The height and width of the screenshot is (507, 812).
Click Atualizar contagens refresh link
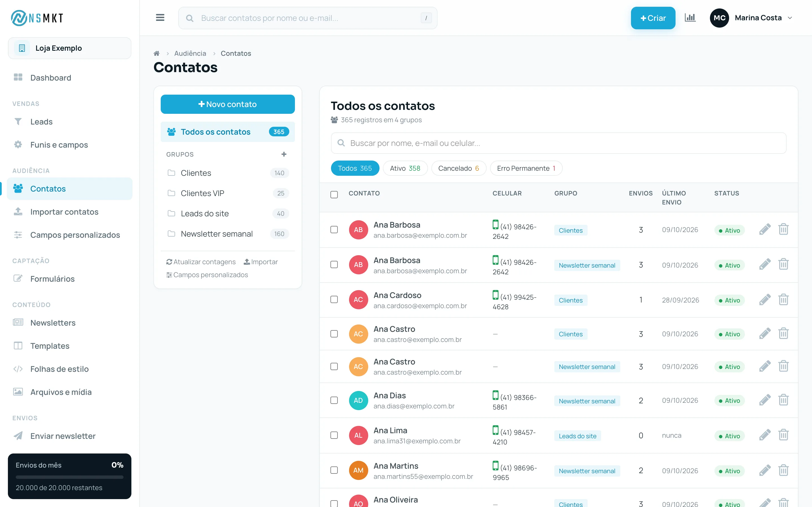[201, 262]
